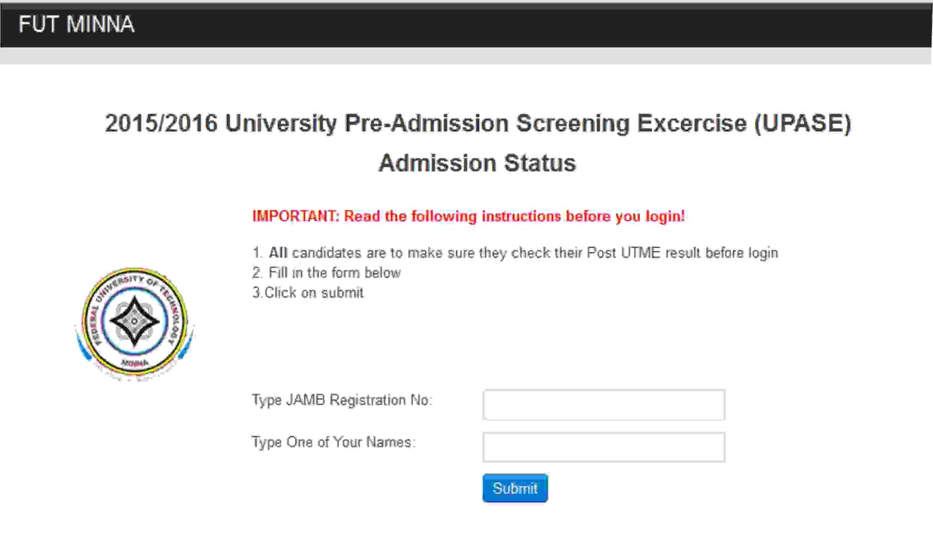Click the 2015/2016 screening exercise heading
Screen dimensions: 933x560
pyautogui.click(x=477, y=124)
